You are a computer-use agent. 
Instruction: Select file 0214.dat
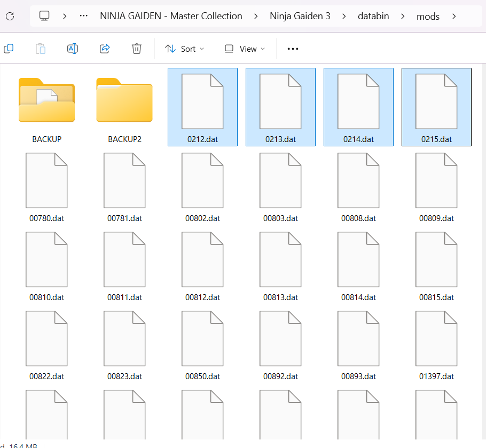(x=358, y=107)
